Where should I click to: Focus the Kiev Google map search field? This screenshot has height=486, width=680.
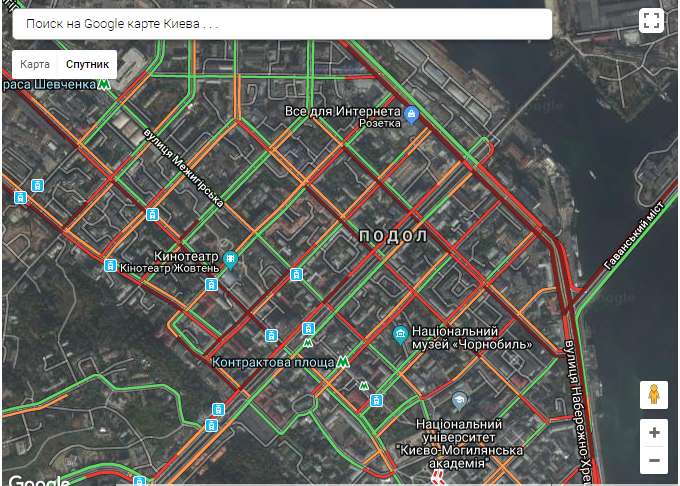click(280, 23)
